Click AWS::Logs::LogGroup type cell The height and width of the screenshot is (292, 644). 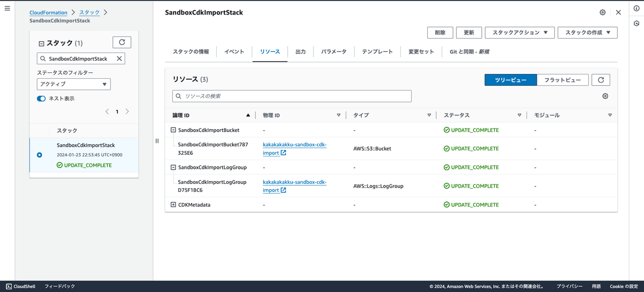[378, 186]
